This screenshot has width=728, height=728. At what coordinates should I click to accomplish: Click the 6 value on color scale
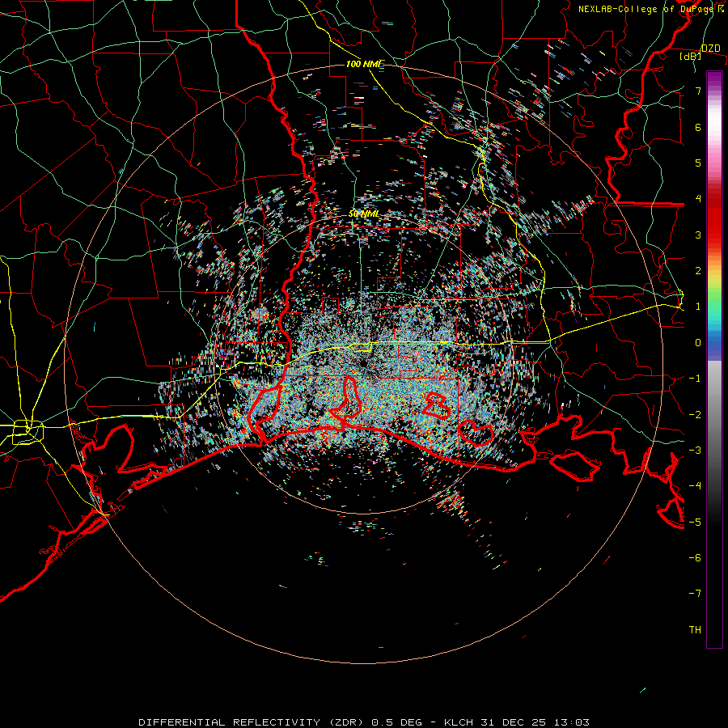click(698, 127)
